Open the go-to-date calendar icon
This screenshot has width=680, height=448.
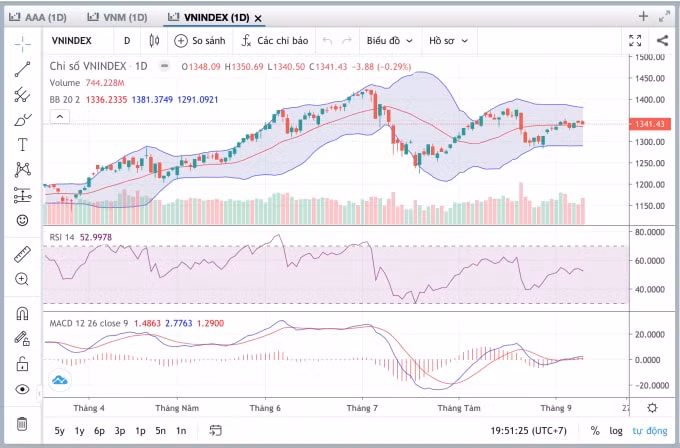tap(216, 430)
